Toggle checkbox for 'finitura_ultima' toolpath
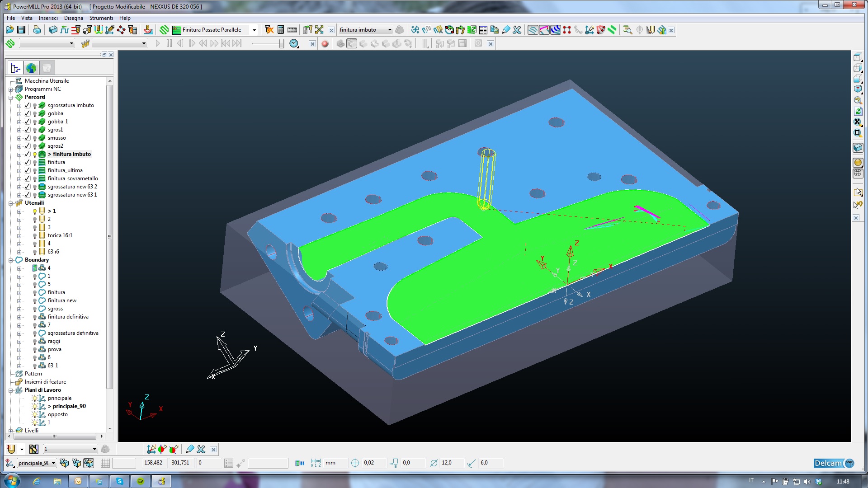 pyautogui.click(x=27, y=170)
